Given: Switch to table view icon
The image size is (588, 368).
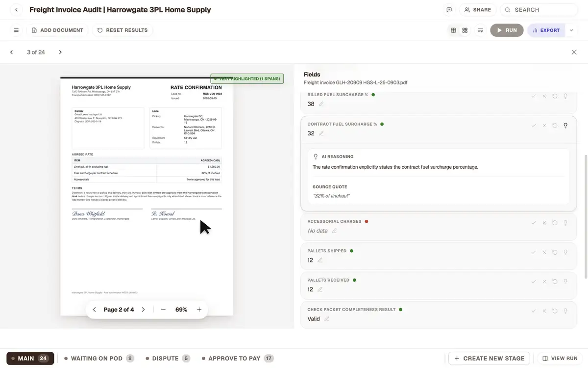Looking at the screenshot, I should 453,30.
